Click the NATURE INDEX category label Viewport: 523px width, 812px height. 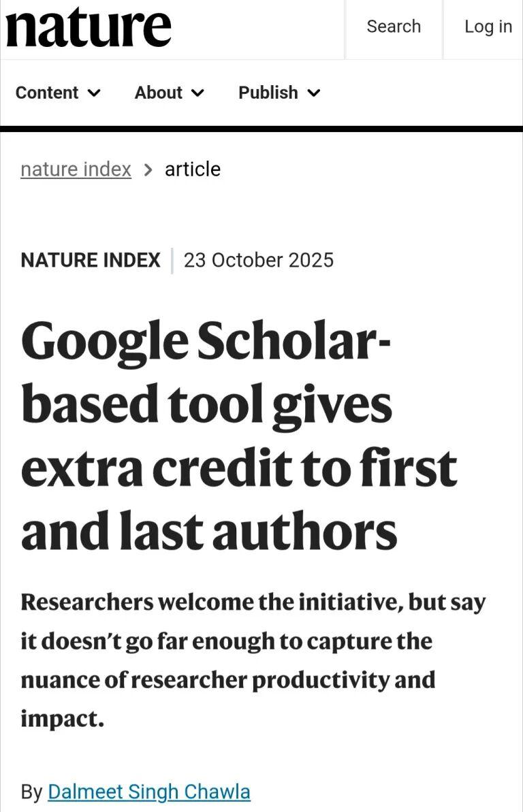coord(91,260)
